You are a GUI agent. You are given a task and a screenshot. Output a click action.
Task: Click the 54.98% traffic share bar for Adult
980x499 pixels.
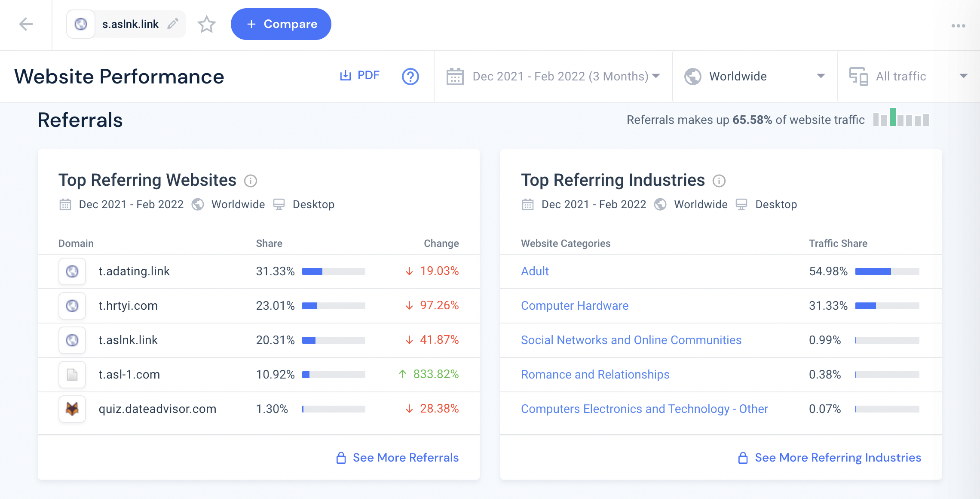[x=887, y=271]
